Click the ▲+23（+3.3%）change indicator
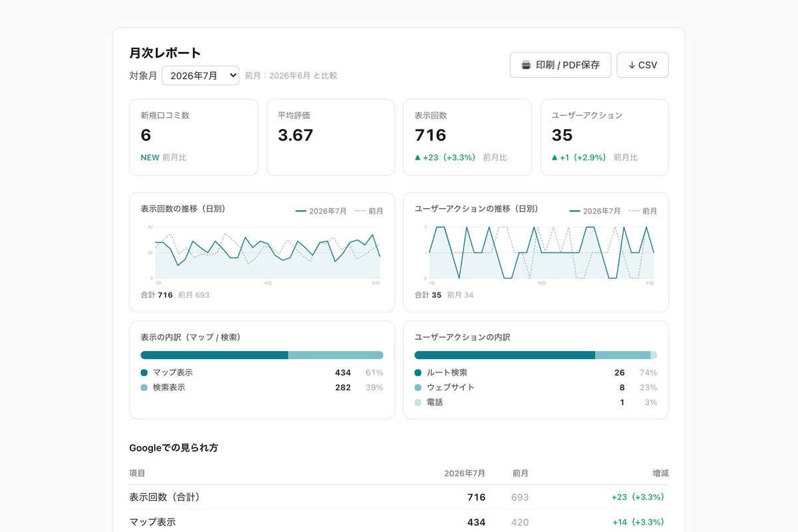This screenshot has height=532, width=798. click(445, 158)
